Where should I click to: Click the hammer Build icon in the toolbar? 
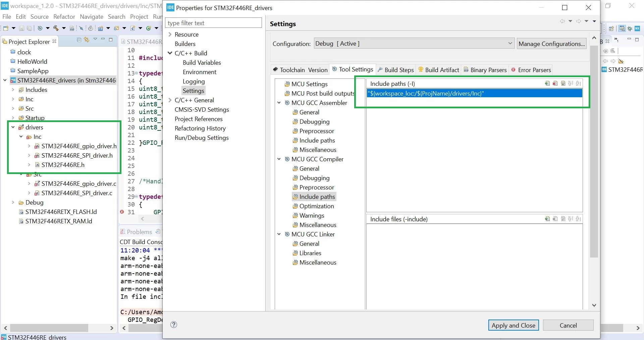coord(56,28)
